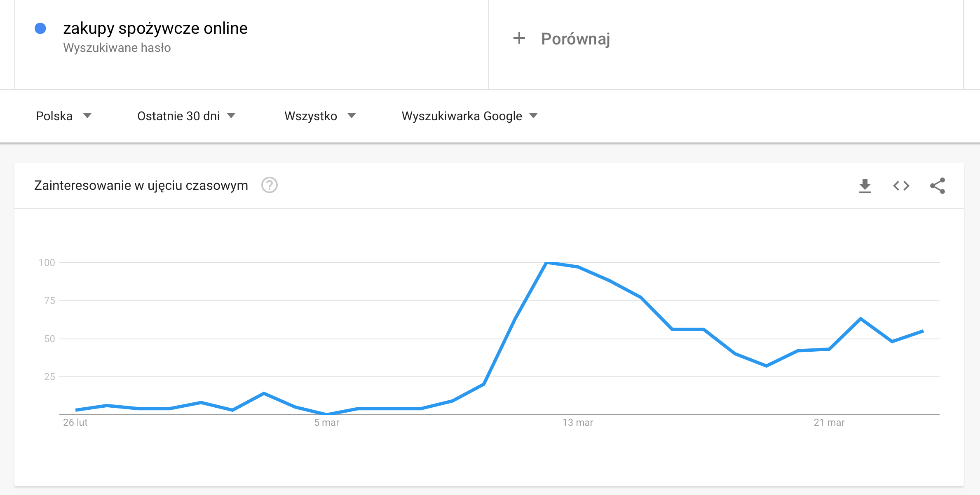Select the 26 lut date label
Image resolution: width=980 pixels, height=495 pixels.
tap(75, 423)
